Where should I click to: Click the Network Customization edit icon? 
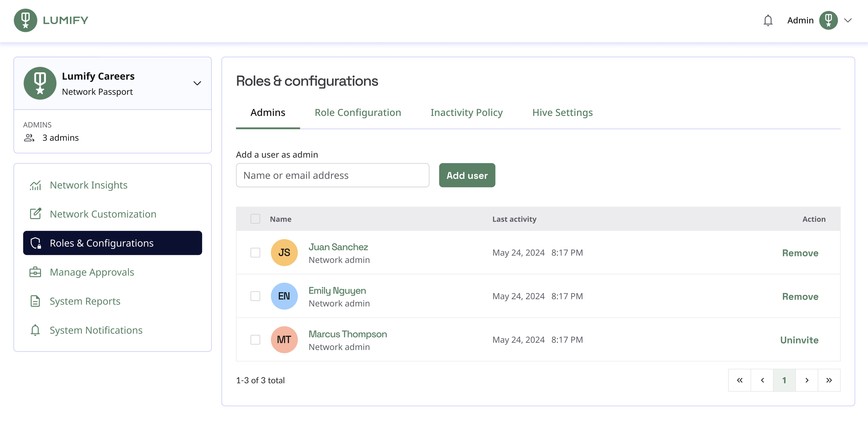pos(35,214)
